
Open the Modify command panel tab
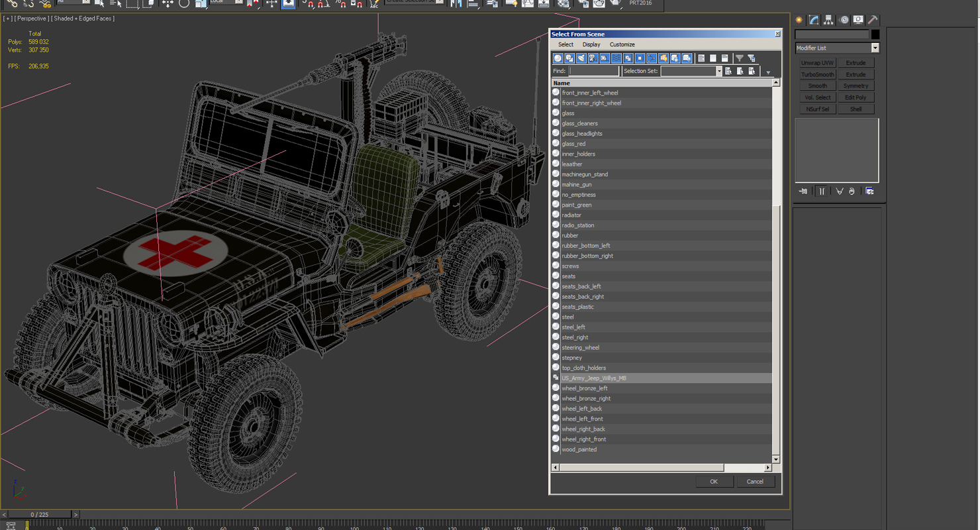click(814, 20)
